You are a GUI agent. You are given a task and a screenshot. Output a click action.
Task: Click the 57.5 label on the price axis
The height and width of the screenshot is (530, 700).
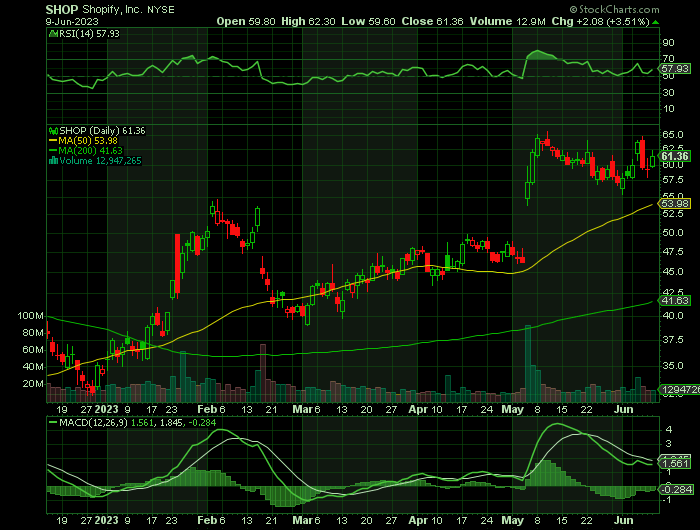pos(673,180)
